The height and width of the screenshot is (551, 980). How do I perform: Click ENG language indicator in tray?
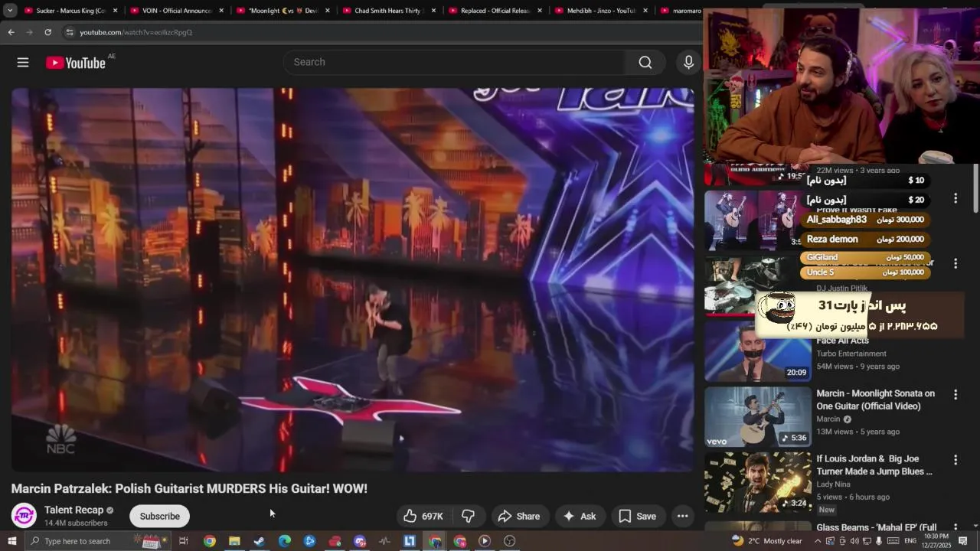click(x=910, y=541)
